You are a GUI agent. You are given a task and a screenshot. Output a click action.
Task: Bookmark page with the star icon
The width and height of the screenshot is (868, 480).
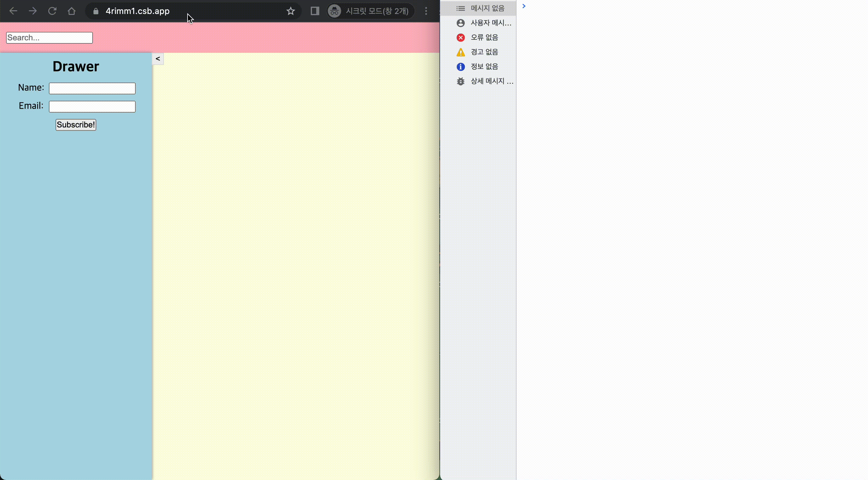click(x=290, y=11)
